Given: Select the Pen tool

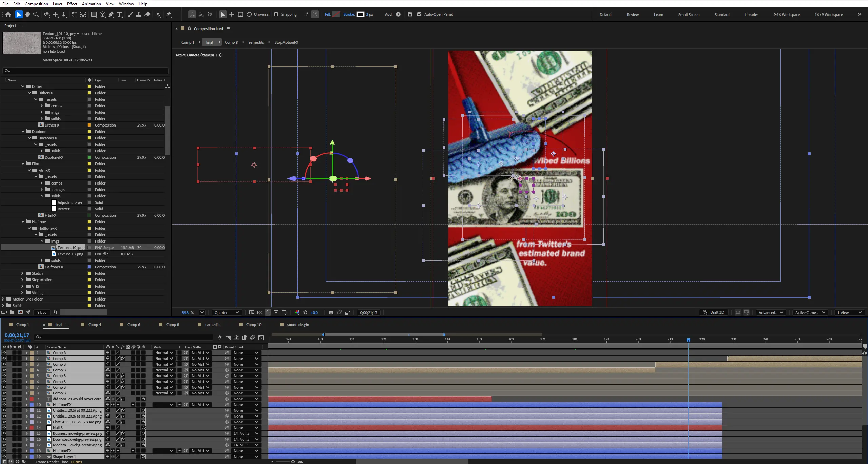Looking at the screenshot, I should 111,14.
